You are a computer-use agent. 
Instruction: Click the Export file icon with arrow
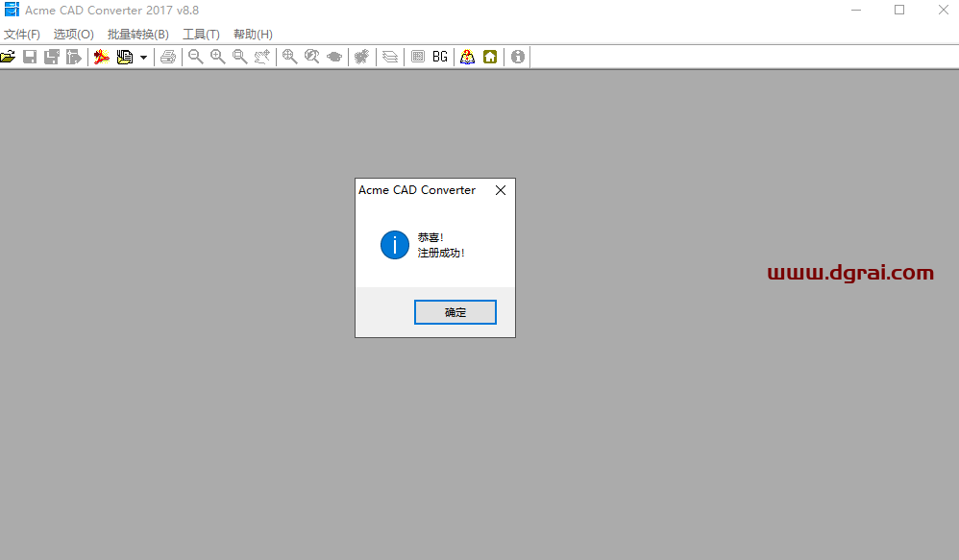73,57
